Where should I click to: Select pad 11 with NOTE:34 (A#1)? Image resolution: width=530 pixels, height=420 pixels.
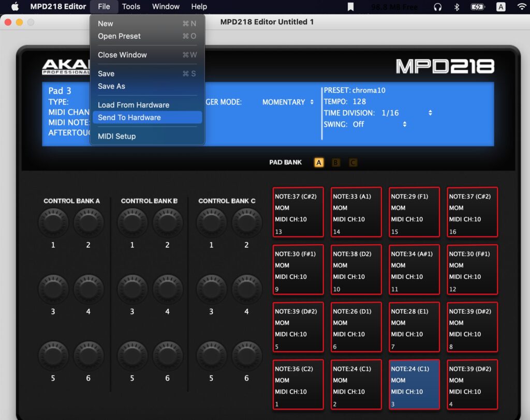414,269
